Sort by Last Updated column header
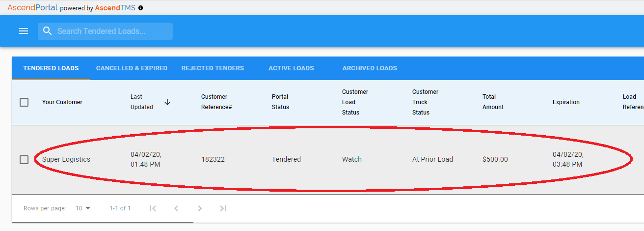The height and width of the screenshot is (231, 644). click(142, 102)
